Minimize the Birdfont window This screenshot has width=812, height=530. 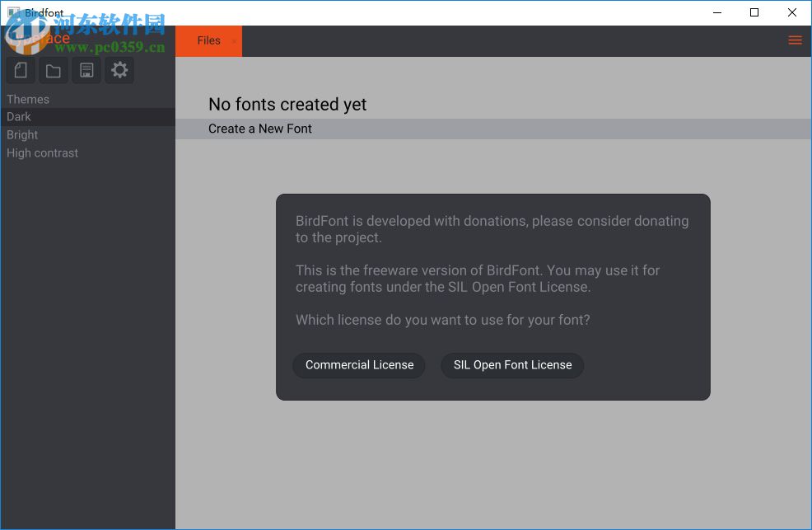tap(717, 12)
